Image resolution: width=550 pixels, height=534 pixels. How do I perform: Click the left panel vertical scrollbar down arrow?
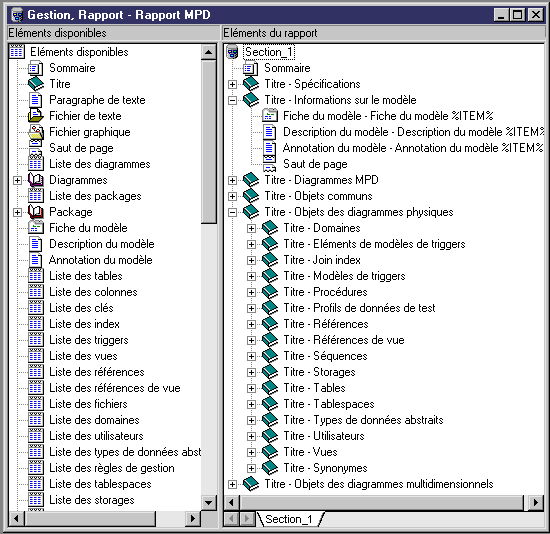[209, 502]
